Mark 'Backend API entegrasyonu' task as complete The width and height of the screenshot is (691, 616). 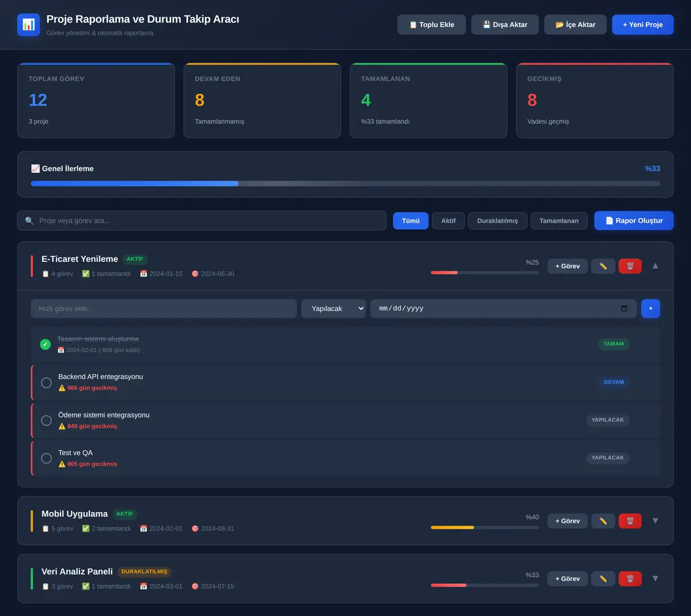coord(47,382)
